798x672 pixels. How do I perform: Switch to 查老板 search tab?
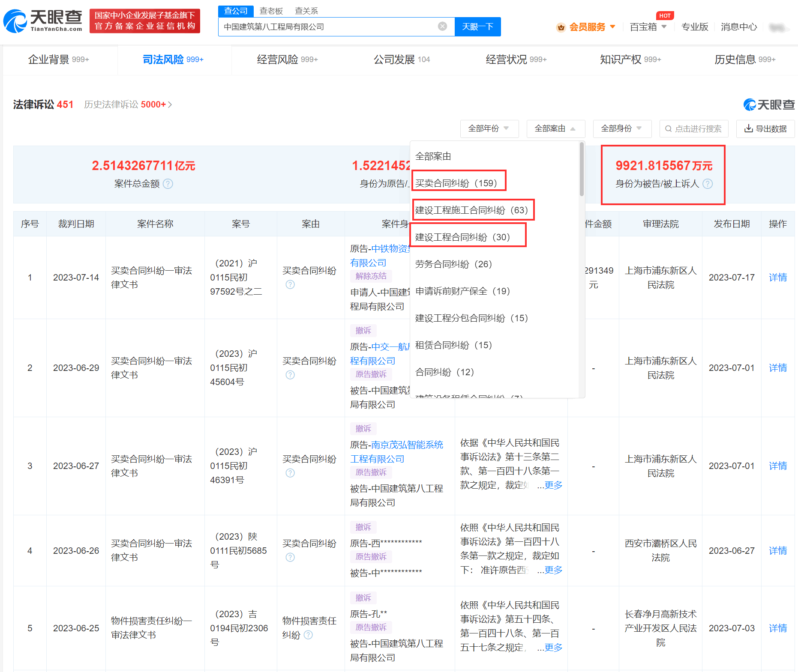[271, 11]
